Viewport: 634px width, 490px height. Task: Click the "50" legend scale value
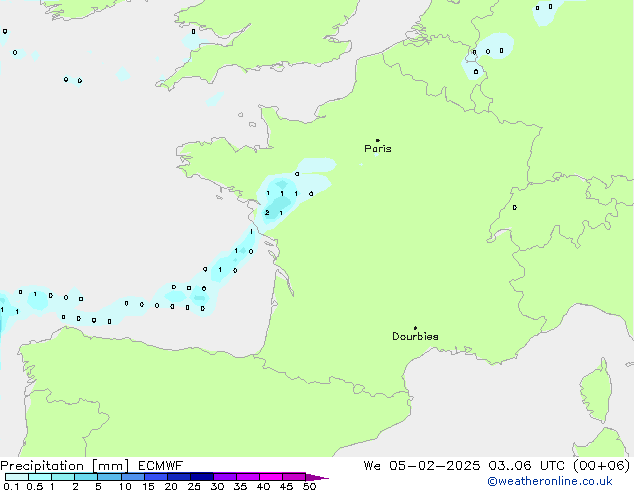pyautogui.click(x=309, y=486)
